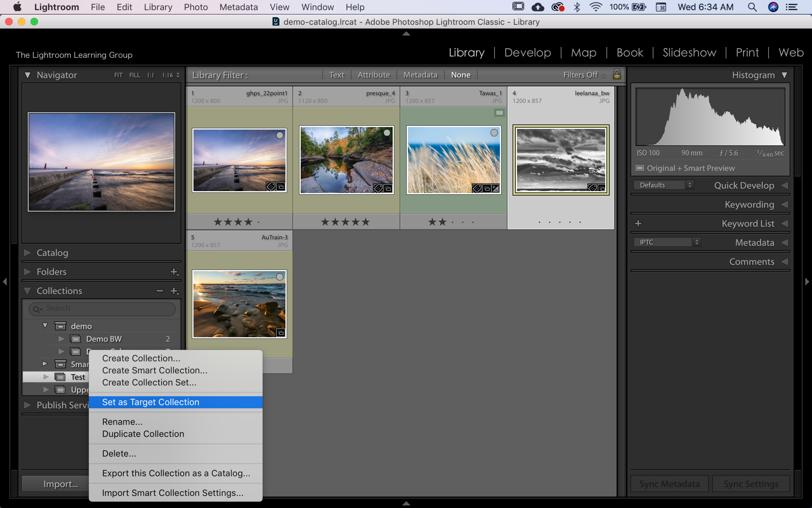Toggle quick collection circle on presque_4
This screenshot has width=812, height=508.
tap(387, 133)
